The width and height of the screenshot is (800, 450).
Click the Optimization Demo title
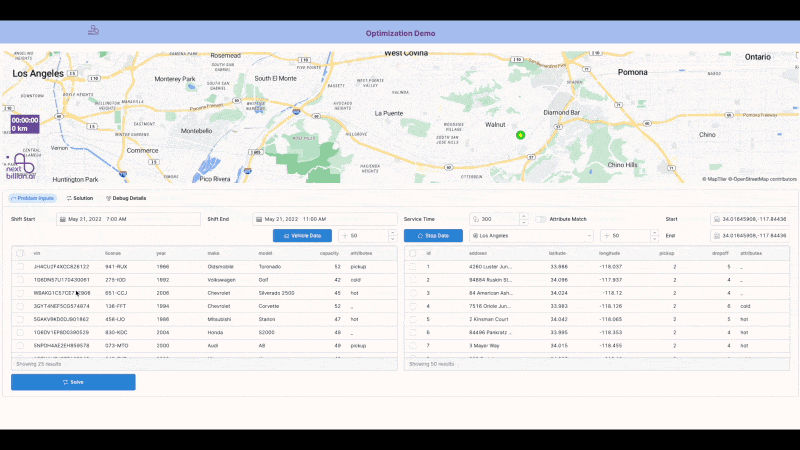pos(401,33)
